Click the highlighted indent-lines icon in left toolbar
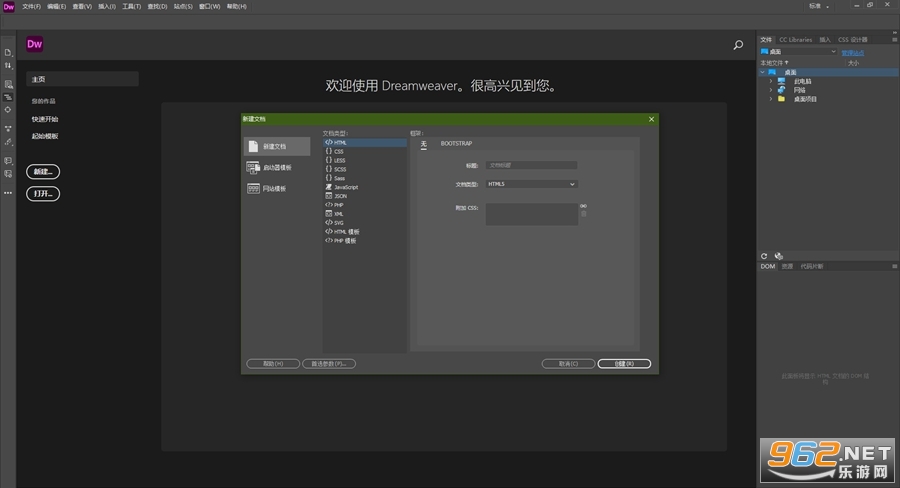 (x=8, y=97)
